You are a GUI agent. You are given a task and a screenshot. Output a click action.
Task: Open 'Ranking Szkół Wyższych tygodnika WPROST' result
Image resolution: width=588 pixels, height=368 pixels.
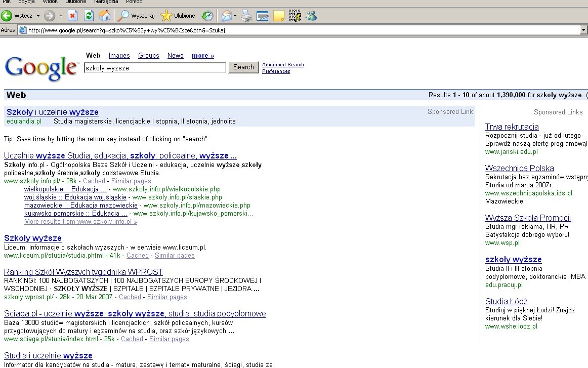click(83, 272)
